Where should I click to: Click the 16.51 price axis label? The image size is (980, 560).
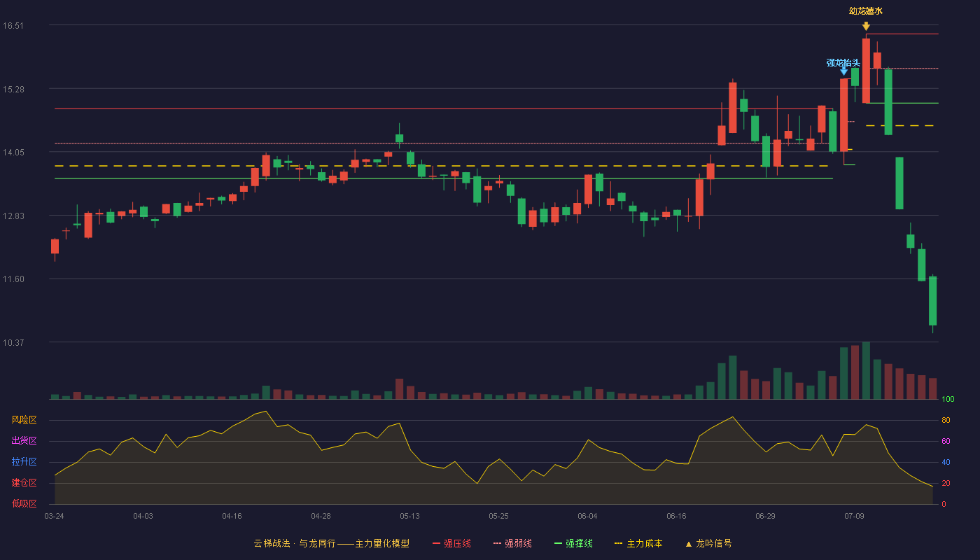[13, 26]
